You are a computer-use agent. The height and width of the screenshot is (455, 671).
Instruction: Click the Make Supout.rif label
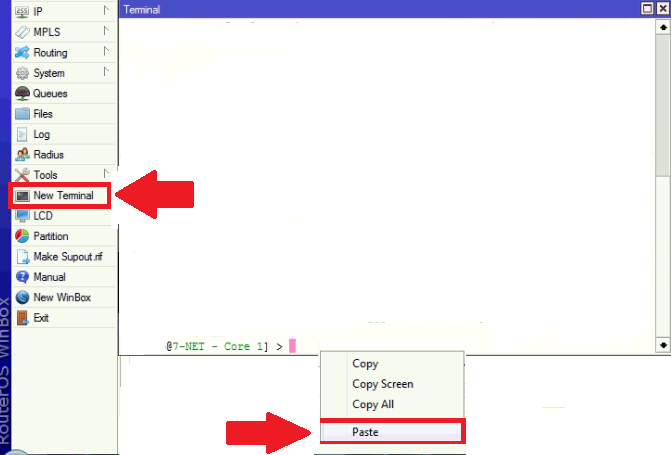point(68,257)
